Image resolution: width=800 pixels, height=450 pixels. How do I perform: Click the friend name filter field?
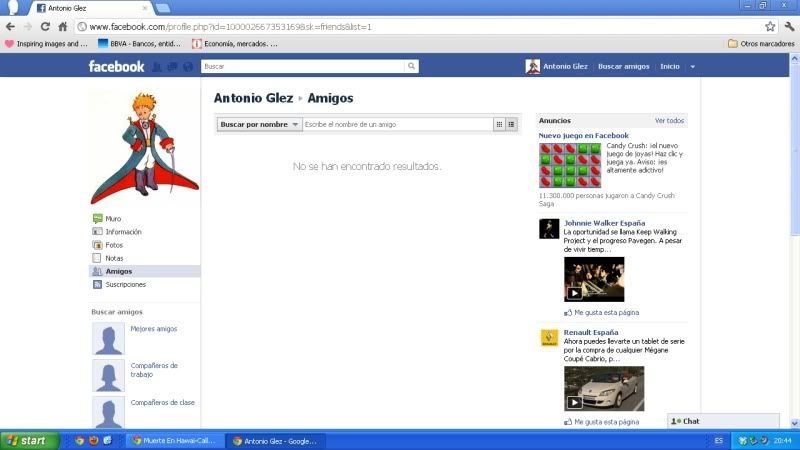point(398,124)
